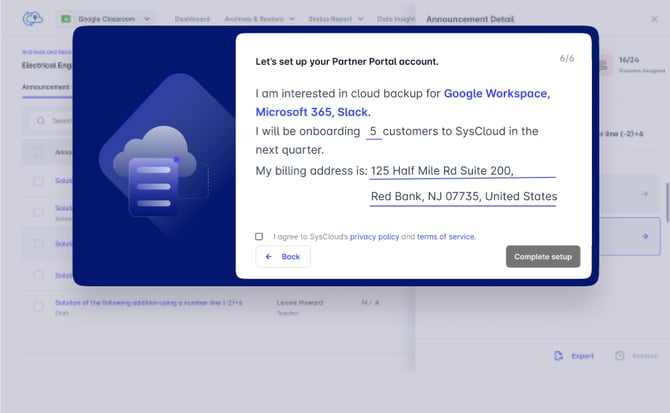Expand the Archives & Restore menu
The image size is (670, 413).
255,18
